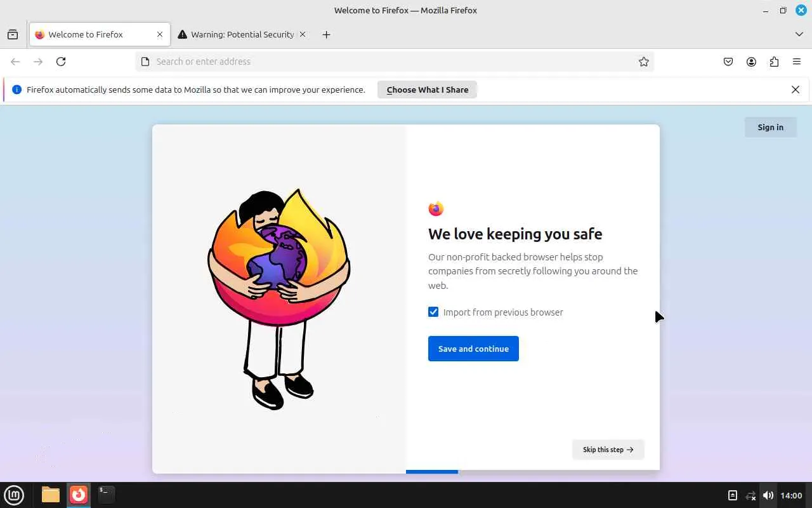Viewport: 812px width, 508px height.
Task: Go forward one page
Action: tap(38, 62)
